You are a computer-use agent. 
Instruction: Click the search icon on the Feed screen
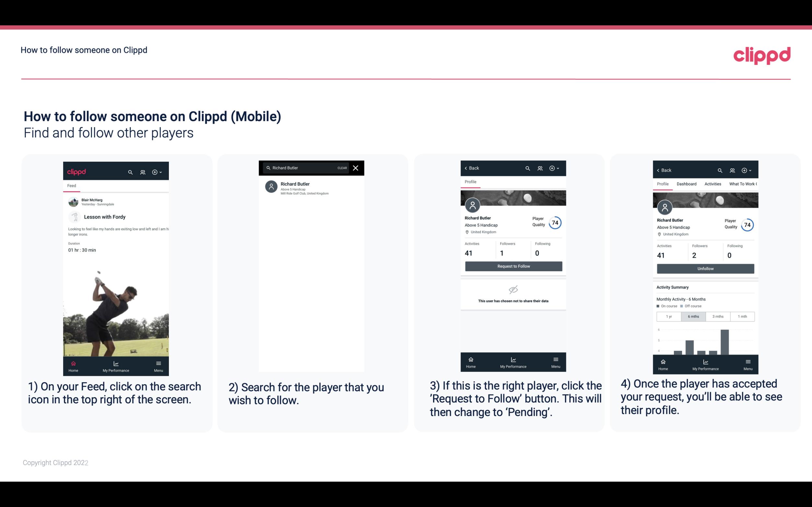[130, 172]
